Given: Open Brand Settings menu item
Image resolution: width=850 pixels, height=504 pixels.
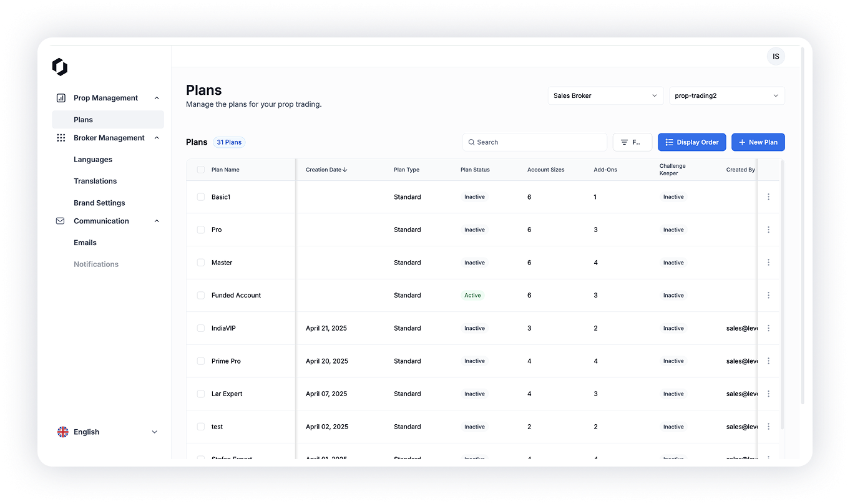Looking at the screenshot, I should tap(99, 203).
